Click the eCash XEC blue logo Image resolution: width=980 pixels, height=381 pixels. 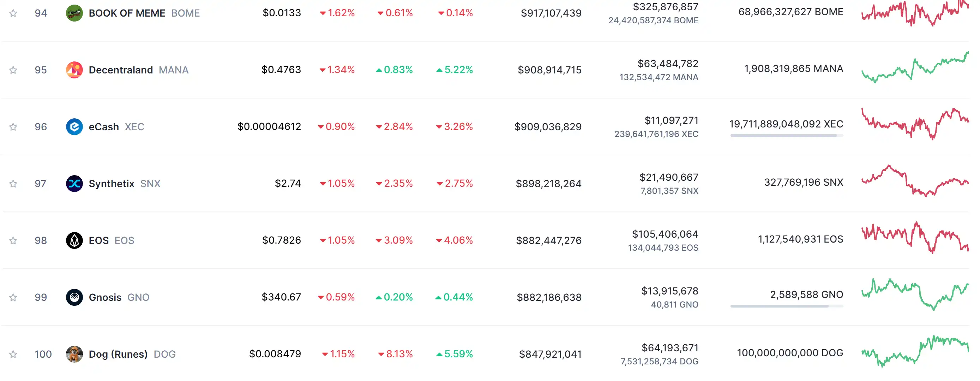point(74,127)
